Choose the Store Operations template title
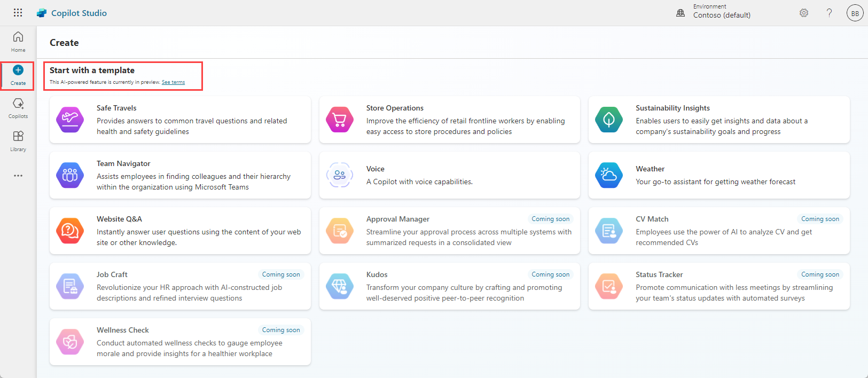Image resolution: width=868 pixels, height=378 pixels. (395, 108)
